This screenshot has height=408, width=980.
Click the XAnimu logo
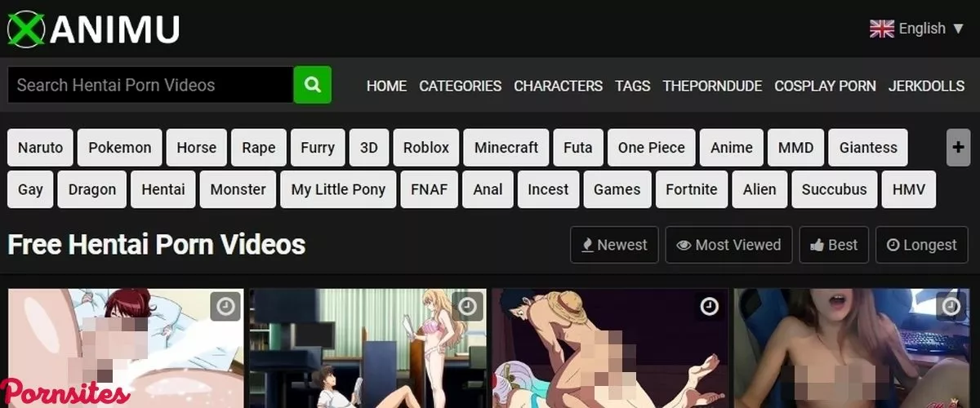pyautogui.click(x=93, y=29)
